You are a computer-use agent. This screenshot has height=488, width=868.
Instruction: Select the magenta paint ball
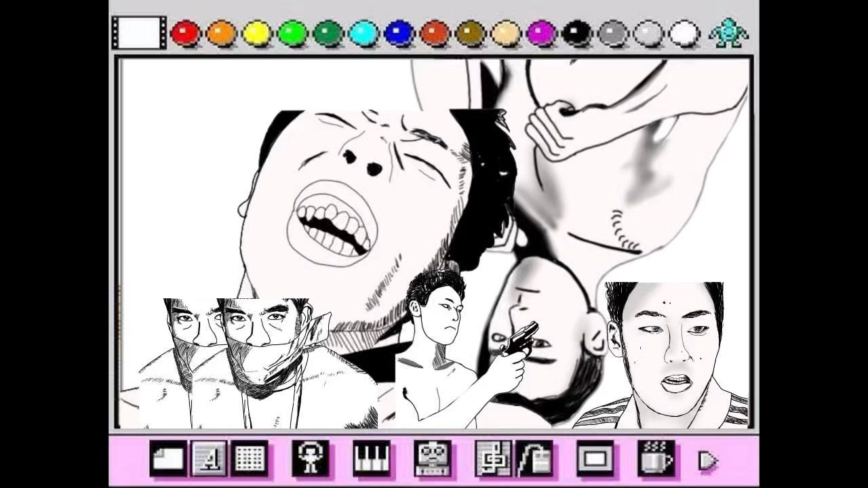point(538,32)
